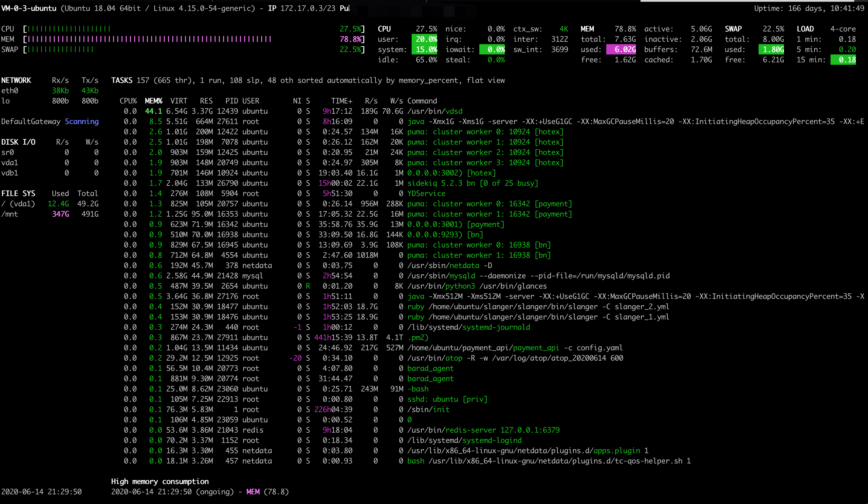Click the 44.1 memory percent value
The height and width of the screenshot is (504, 868).
(x=154, y=111)
